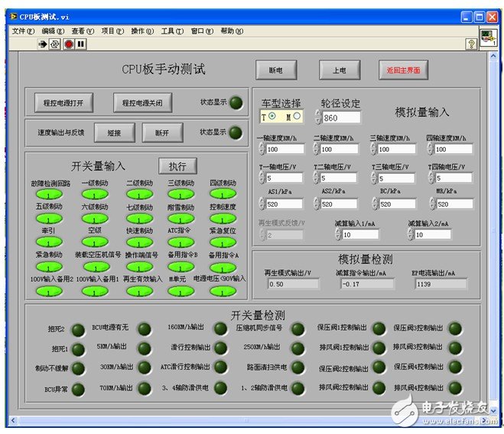Viewport: 504px width, 434px height.
Task: Open context help question mark icon
Action: 471,44
